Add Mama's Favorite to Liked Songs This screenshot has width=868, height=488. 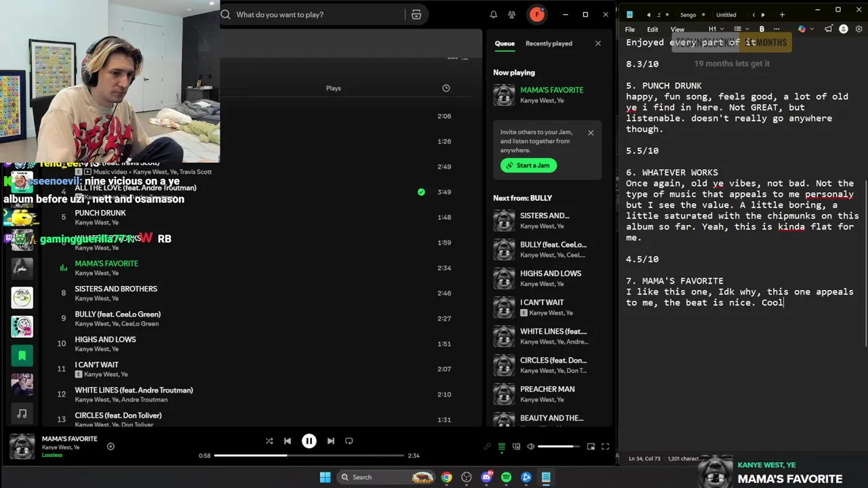point(111,446)
